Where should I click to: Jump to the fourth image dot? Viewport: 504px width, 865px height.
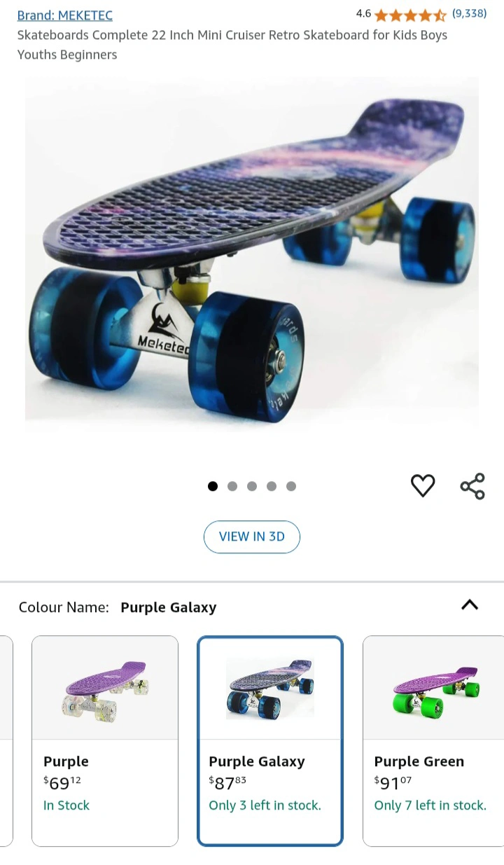tap(272, 486)
